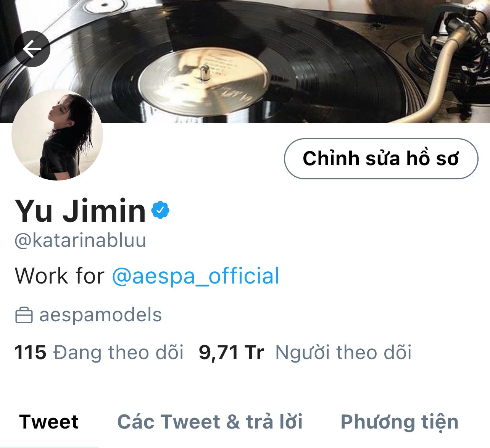
Task: Switch to Các Tweet & trả lời tab
Action: point(210,422)
